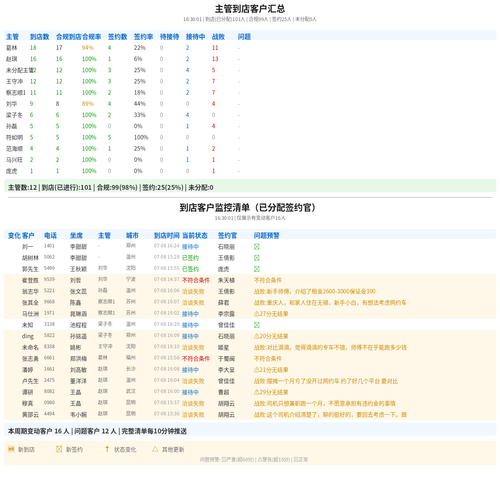This screenshot has height=482, width=500.
Task: Click the 问题 column header in the summary table
Action: click(244, 37)
